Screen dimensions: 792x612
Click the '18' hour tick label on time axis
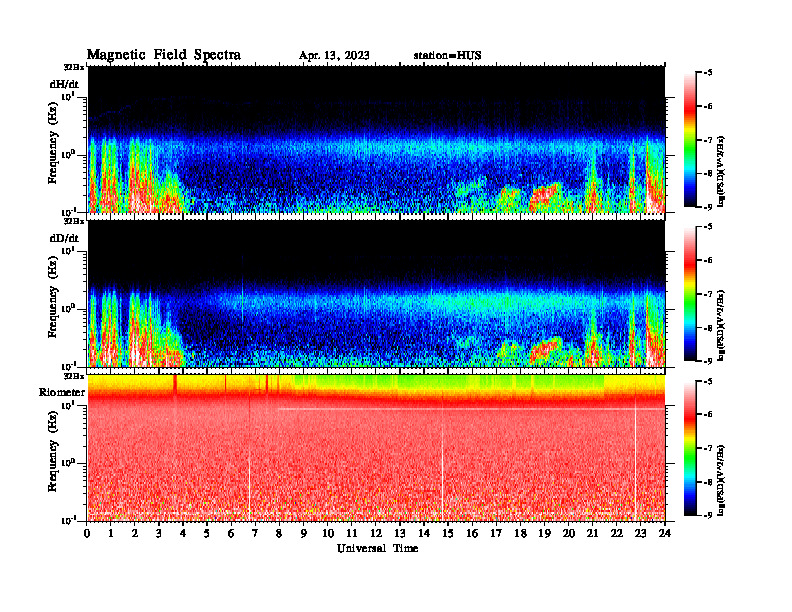coord(520,533)
